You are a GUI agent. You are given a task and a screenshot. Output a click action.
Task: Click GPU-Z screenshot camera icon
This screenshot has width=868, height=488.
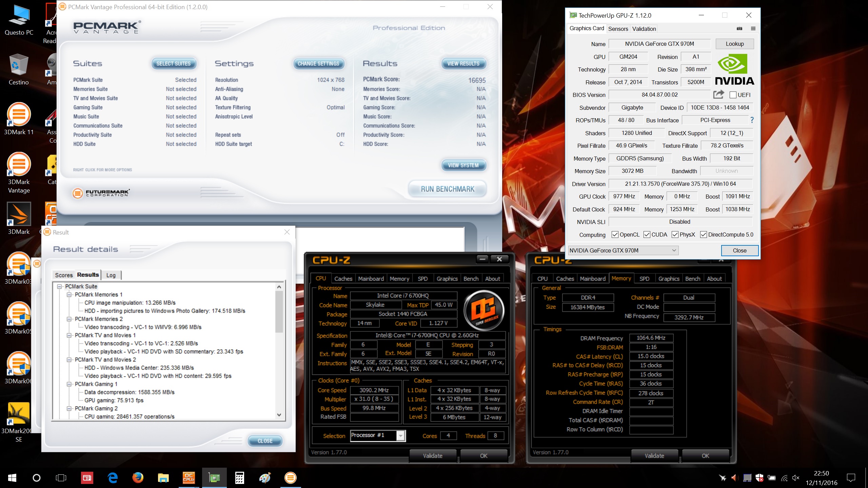pos(739,28)
